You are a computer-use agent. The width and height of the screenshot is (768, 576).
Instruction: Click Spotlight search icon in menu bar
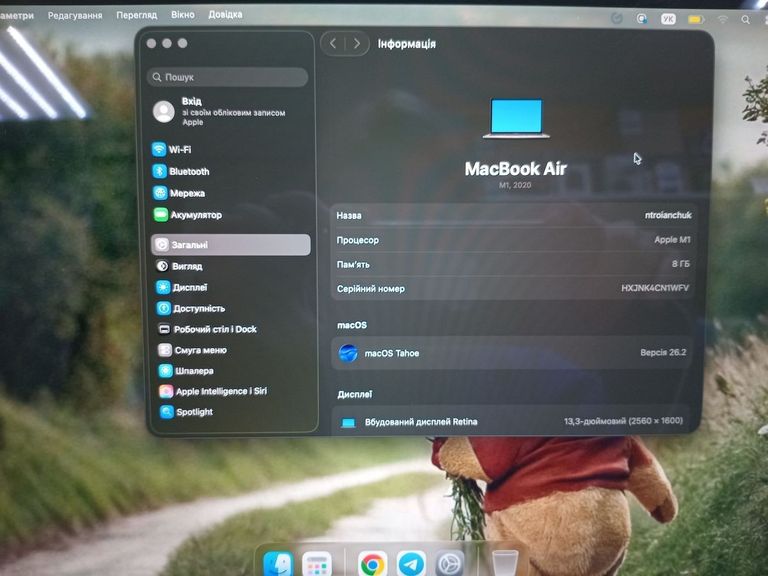coord(745,20)
